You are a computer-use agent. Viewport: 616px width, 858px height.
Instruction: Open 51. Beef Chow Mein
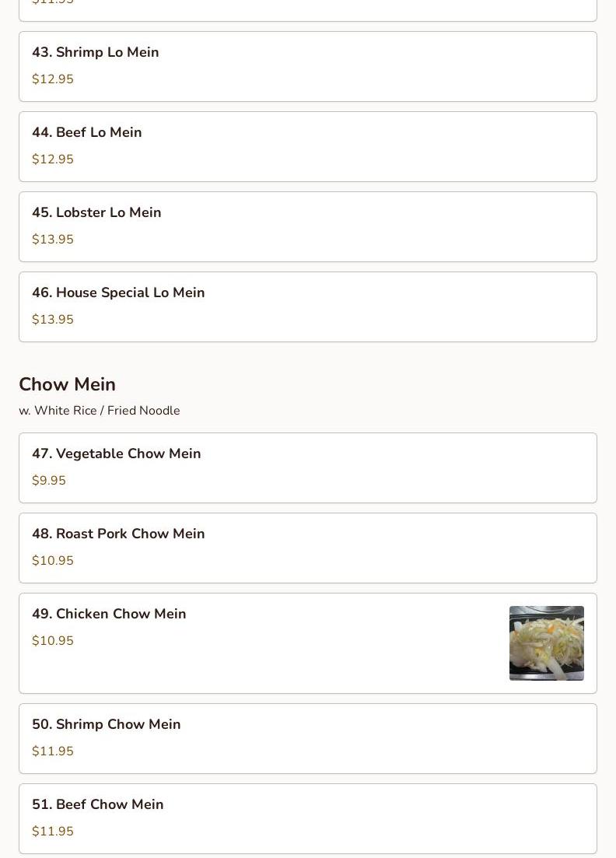click(307, 818)
